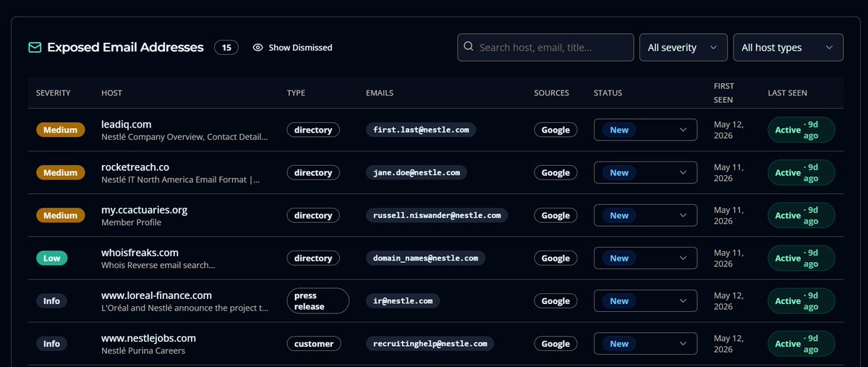Open status dropdown for my.ccactuaries.org row
Screen dimensions: 868x367
[x=645, y=216]
